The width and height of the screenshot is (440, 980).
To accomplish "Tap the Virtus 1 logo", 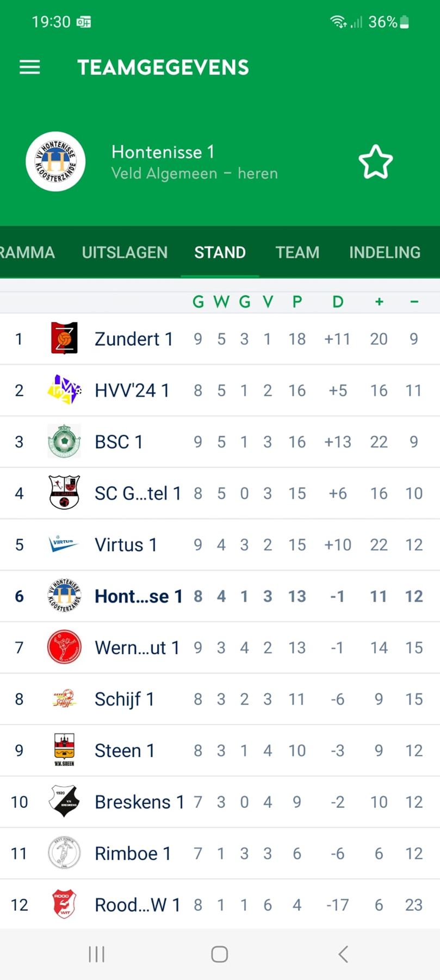I will [64, 544].
